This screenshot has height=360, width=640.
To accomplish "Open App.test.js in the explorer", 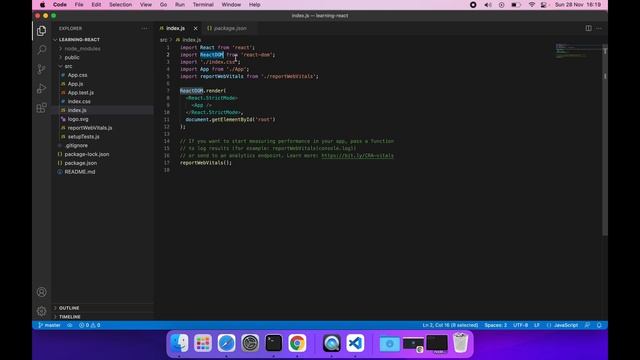I will [x=81, y=93].
